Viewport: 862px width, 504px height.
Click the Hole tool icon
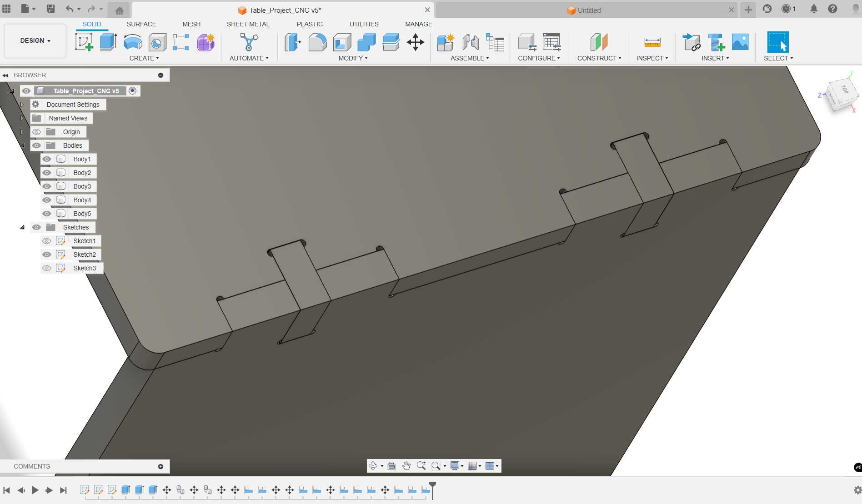(157, 42)
